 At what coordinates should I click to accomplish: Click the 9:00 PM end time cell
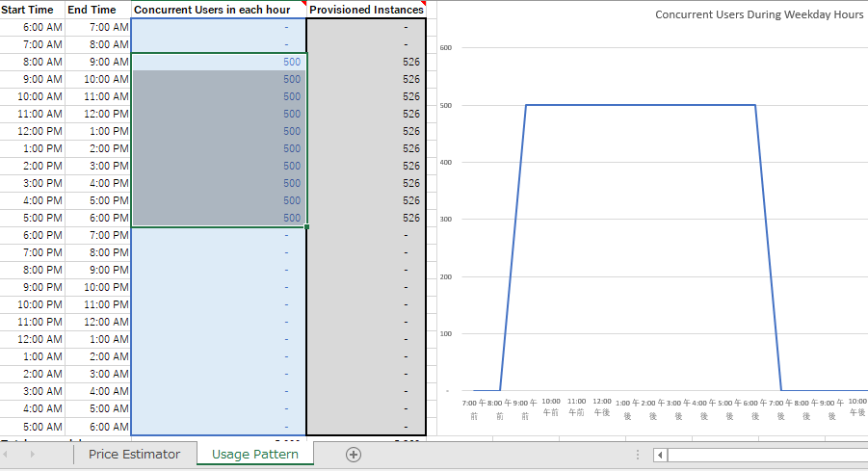(98, 270)
